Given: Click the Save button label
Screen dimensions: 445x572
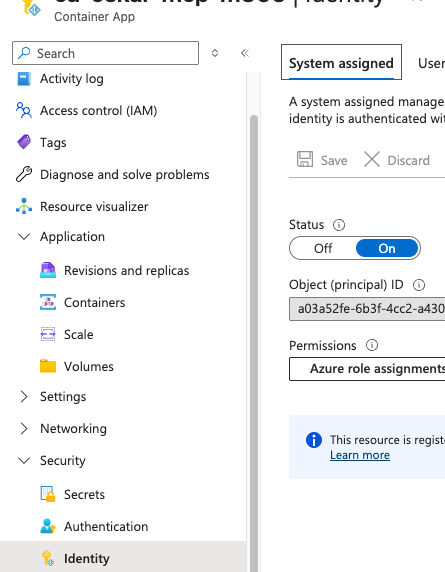Looking at the screenshot, I should point(334,161).
